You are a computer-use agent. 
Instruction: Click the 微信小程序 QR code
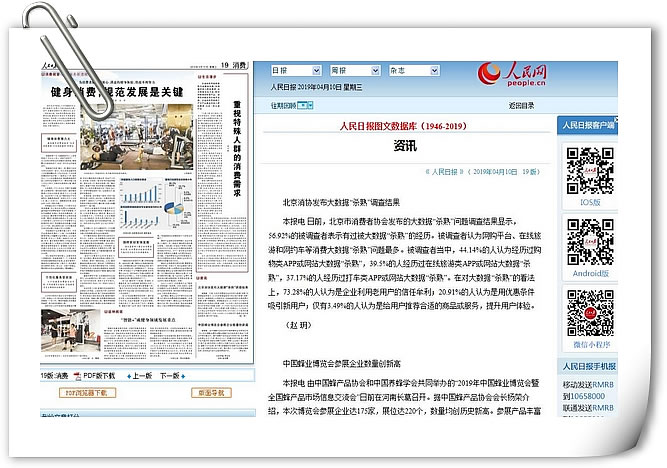[590, 313]
